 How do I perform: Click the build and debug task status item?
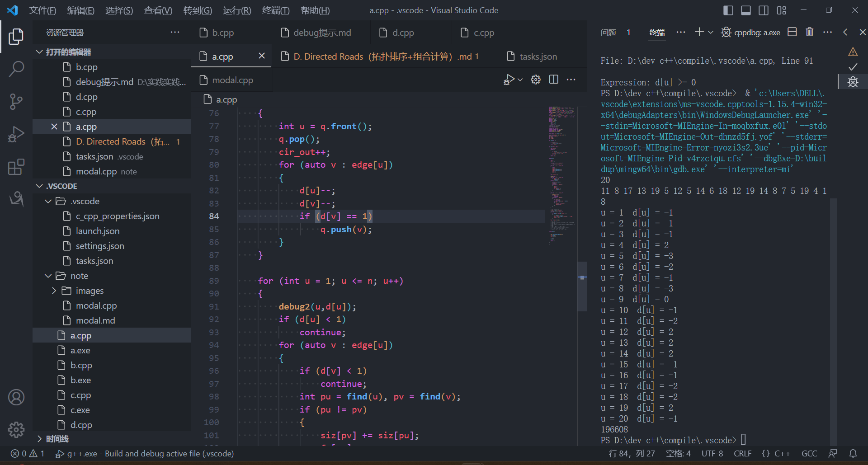pos(145,453)
